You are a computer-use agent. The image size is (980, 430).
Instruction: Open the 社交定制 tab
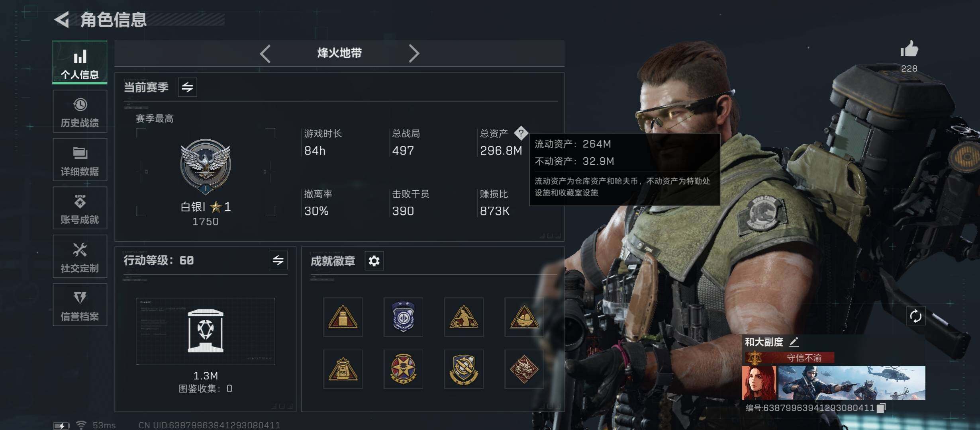[x=80, y=256]
